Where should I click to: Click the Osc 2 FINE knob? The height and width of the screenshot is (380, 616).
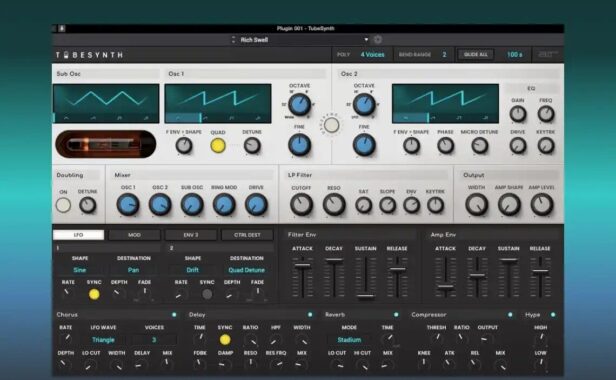[x=364, y=145]
